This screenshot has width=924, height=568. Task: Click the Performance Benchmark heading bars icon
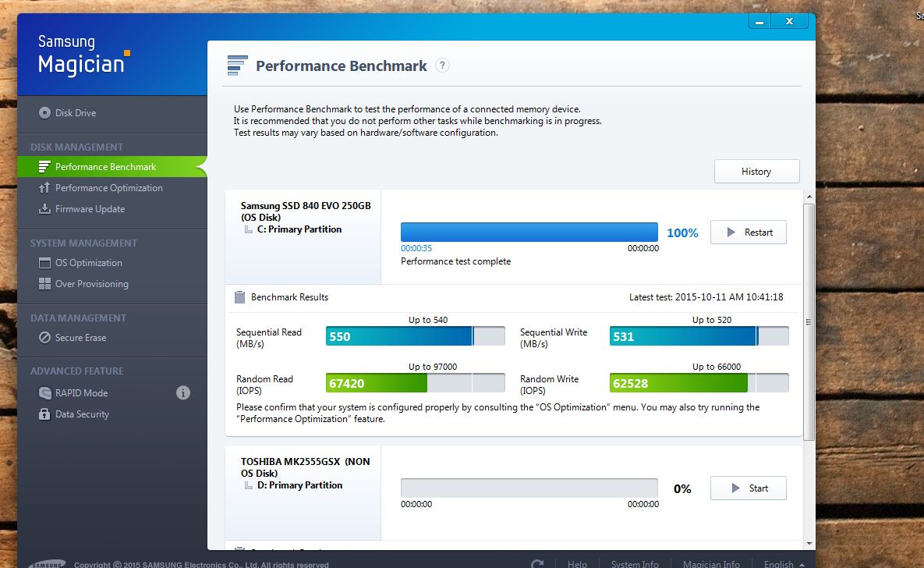tap(237, 65)
